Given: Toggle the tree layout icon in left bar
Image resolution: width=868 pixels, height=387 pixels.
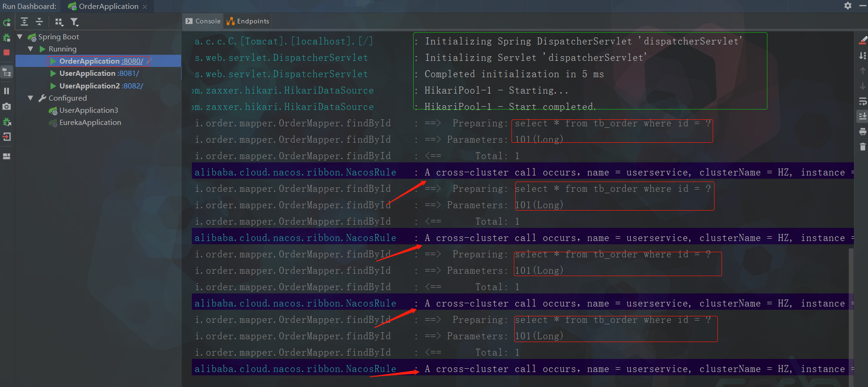Looking at the screenshot, I should [7, 72].
